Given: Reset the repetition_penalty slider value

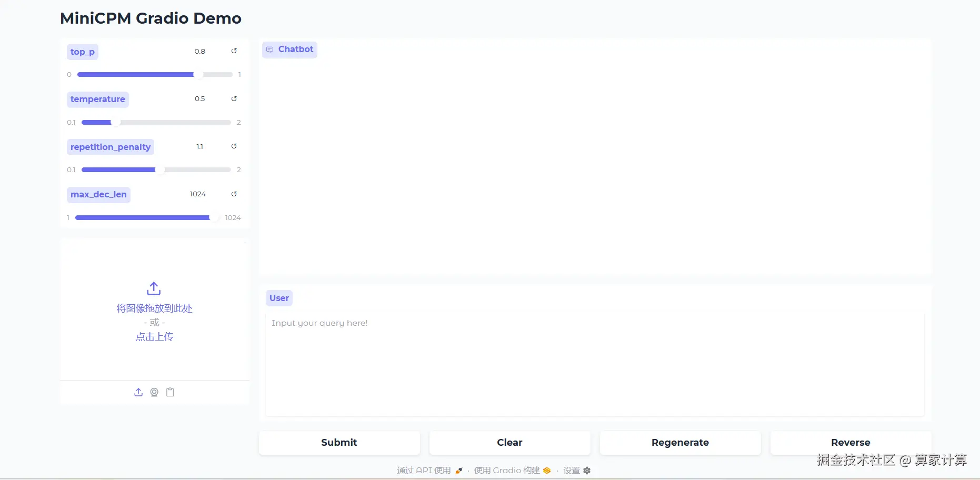Looking at the screenshot, I should [x=234, y=146].
